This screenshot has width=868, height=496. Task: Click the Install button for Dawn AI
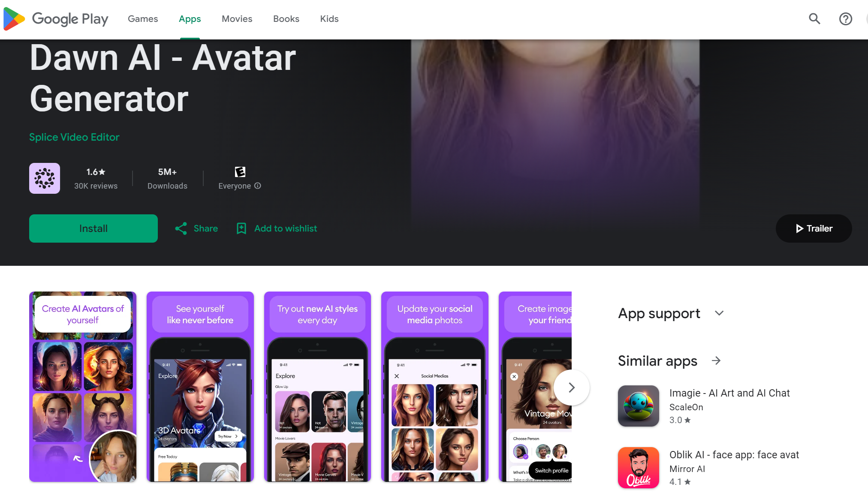[x=93, y=228]
